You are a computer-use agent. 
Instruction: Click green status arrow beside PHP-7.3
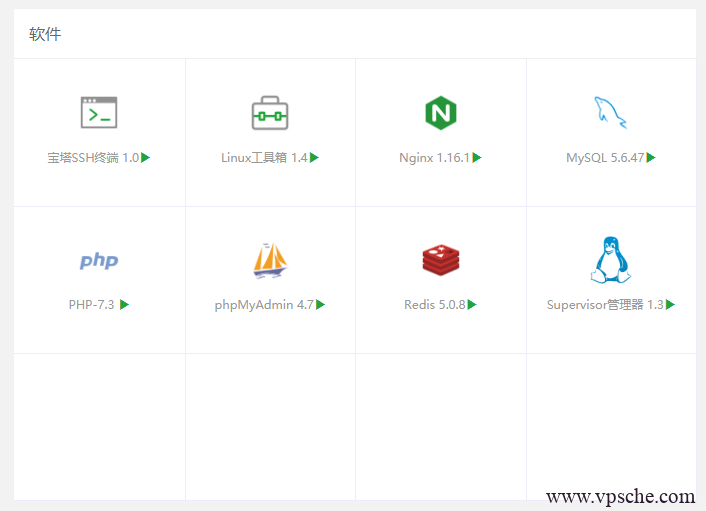[125, 305]
